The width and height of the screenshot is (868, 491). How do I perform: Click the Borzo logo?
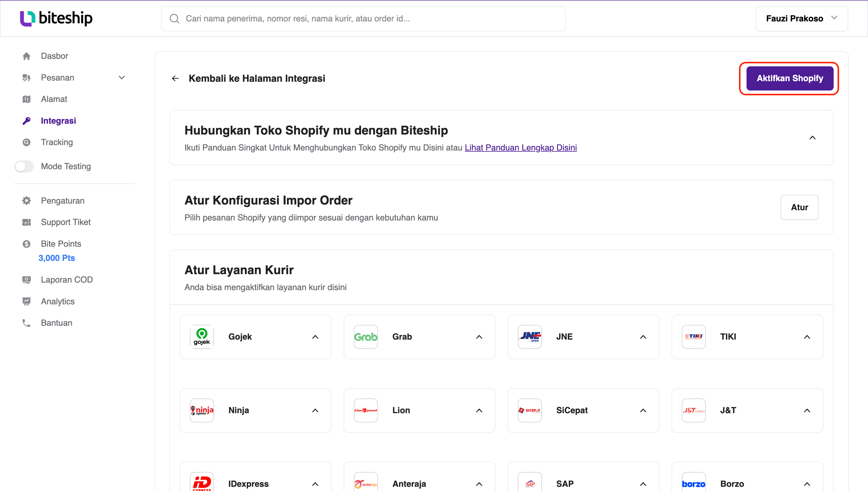[x=694, y=482]
